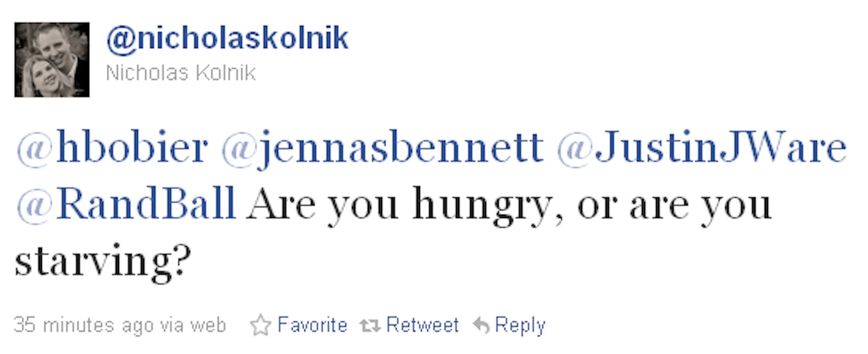Open the '35 minutes ago' timestamp
Screen dimensions: 868x354
[x=83, y=325]
